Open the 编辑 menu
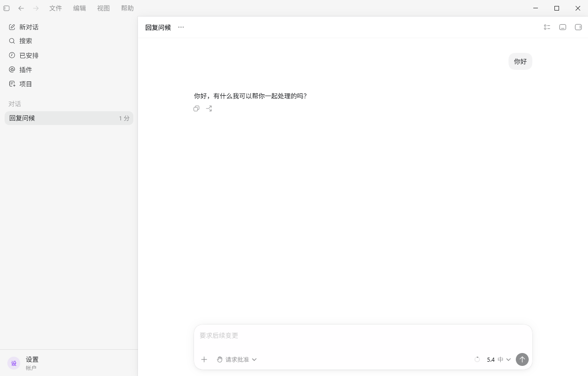The width and height of the screenshot is (588, 376). [80, 8]
